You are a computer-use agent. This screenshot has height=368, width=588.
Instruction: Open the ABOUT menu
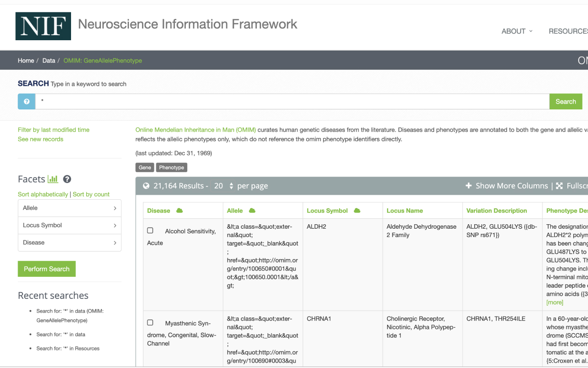point(516,31)
